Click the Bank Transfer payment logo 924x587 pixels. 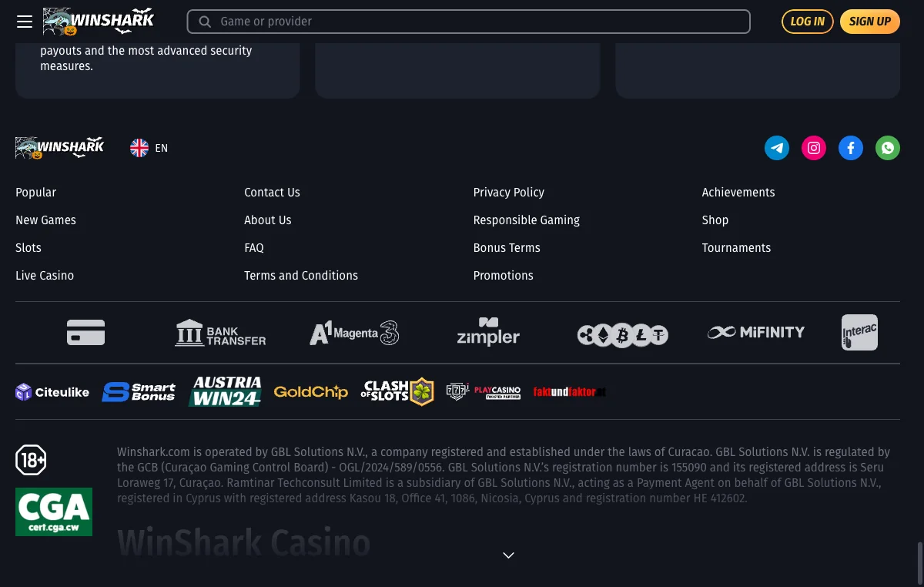tap(220, 333)
